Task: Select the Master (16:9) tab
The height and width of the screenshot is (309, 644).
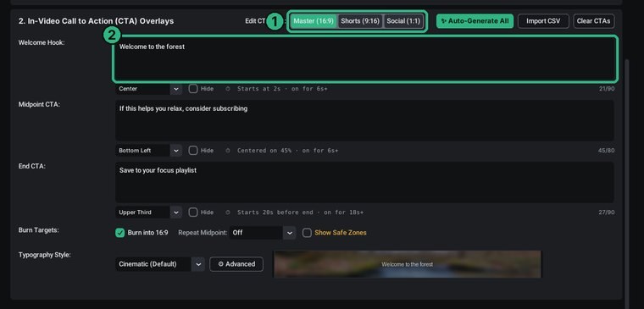Action: (x=314, y=21)
